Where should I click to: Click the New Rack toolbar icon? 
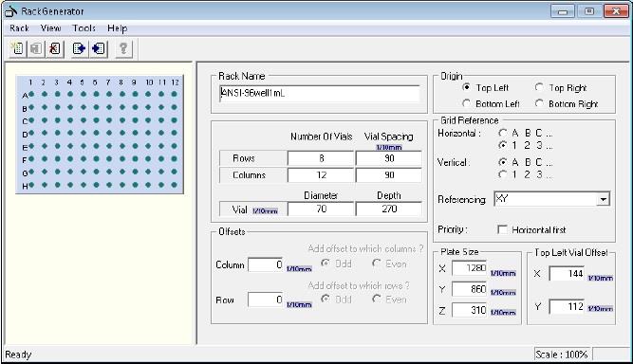(x=17, y=48)
